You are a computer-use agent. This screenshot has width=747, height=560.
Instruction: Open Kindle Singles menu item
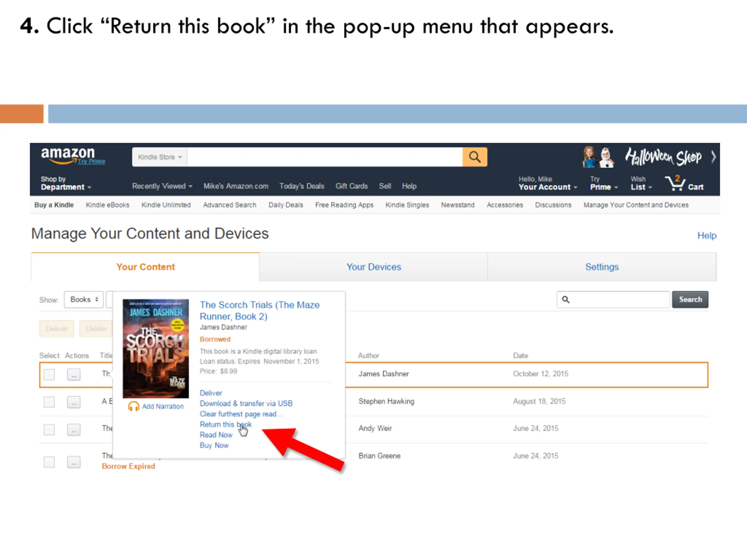point(407,205)
